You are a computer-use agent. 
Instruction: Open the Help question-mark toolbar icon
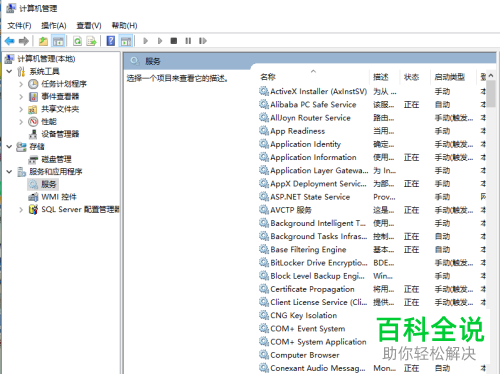pos(111,41)
